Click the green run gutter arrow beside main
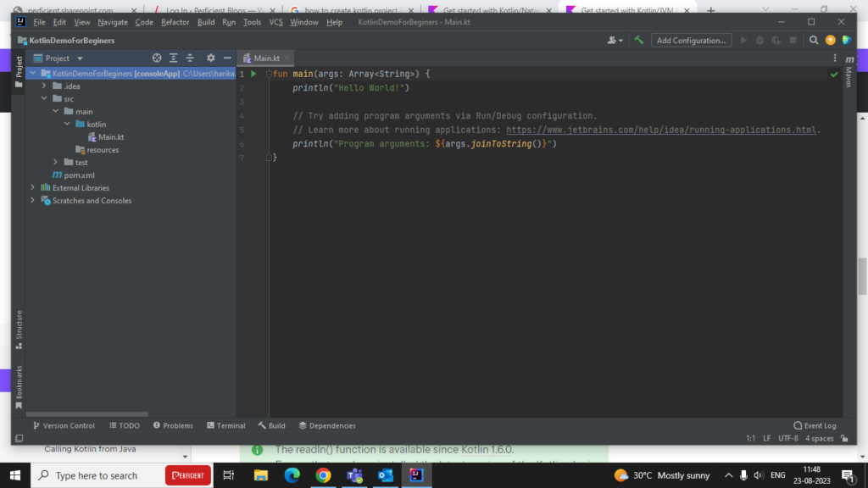Image resolution: width=868 pixels, height=488 pixels. (x=253, y=74)
